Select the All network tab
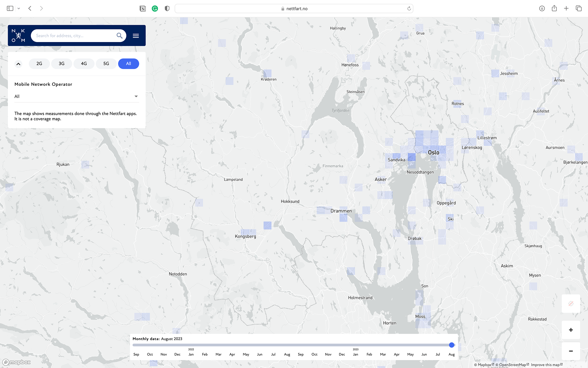Image resolution: width=588 pixels, height=368 pixels. [x=128, y=63]
